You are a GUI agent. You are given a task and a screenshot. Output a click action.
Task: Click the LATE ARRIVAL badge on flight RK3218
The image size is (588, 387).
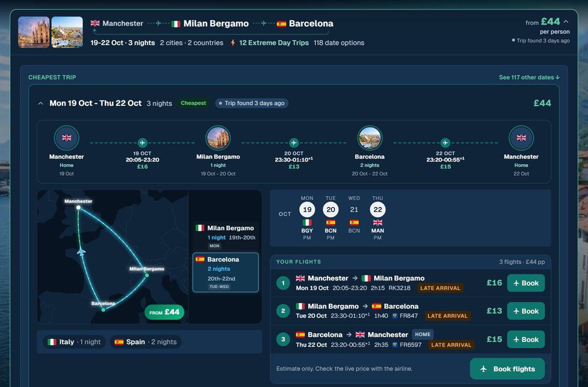(441, 288)
